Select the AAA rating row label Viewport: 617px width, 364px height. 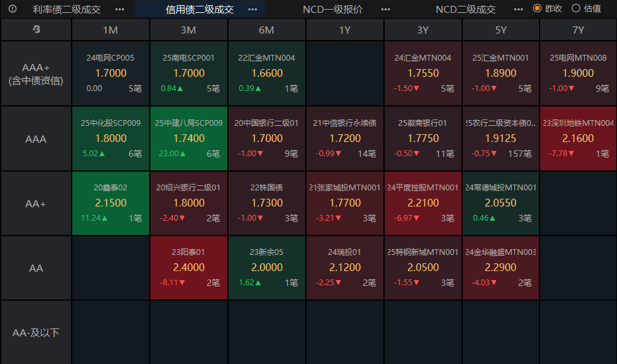35,139
